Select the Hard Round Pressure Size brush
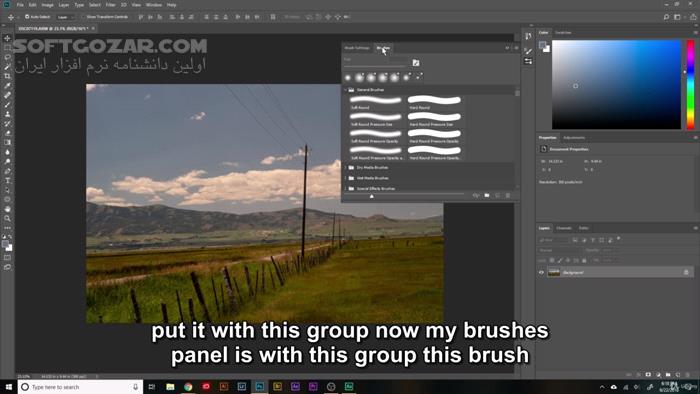This screenshot has height=394, width=700. pos(434,119)
